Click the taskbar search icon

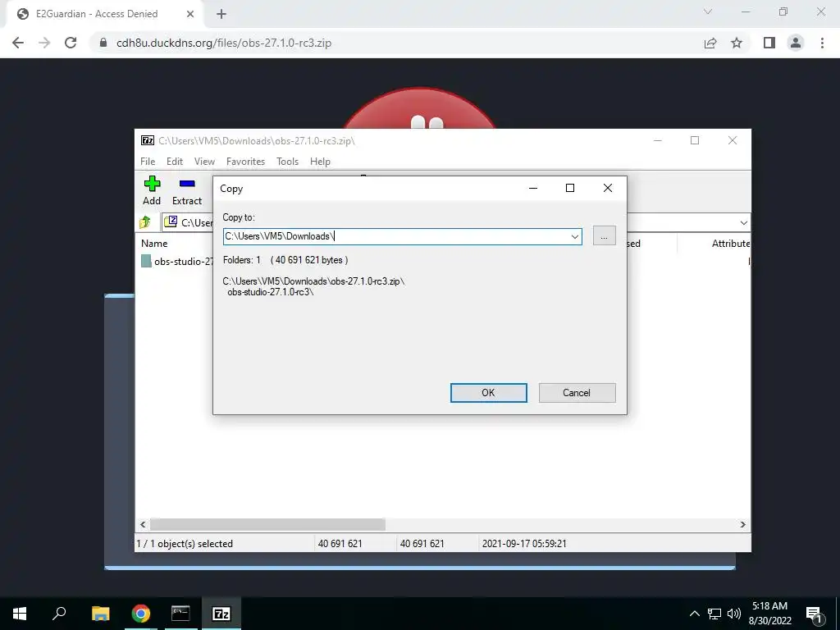(59, 614)
